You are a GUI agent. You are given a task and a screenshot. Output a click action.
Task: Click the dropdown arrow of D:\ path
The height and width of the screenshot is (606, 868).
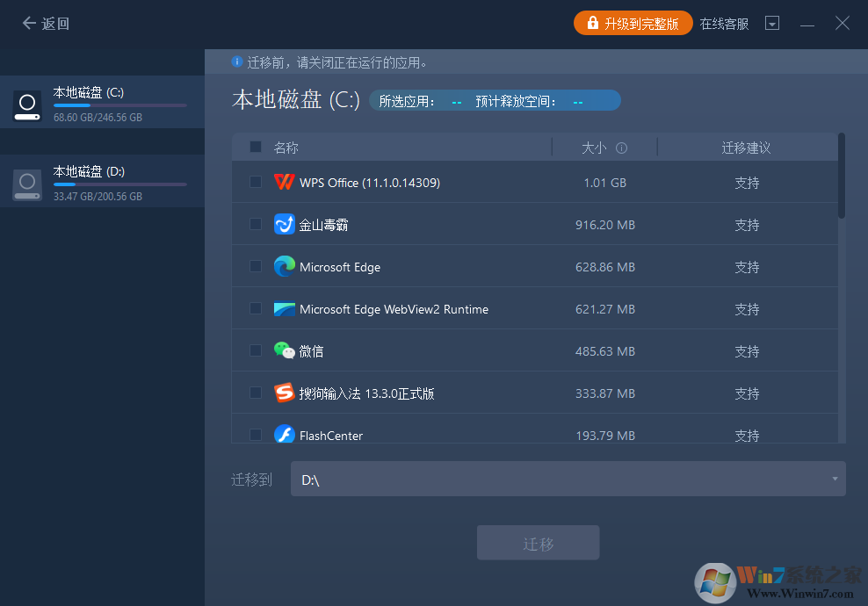(x=835, y=479)
